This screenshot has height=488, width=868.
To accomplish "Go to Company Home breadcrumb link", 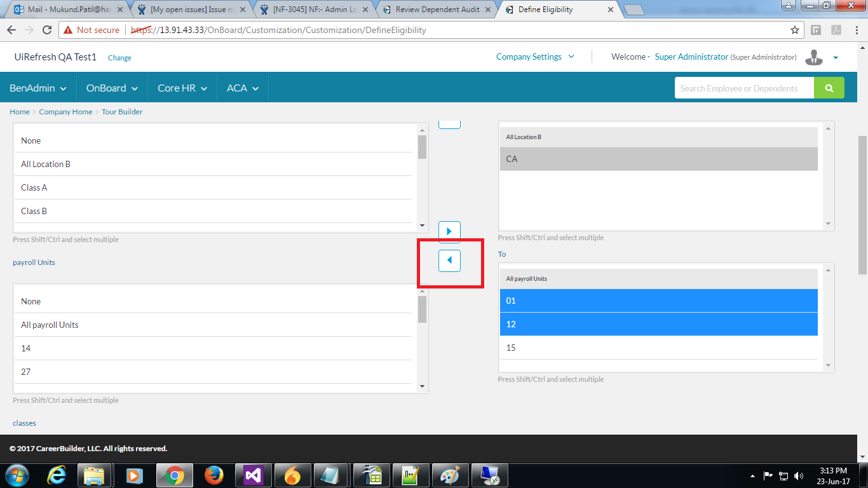I will point(65,112).
